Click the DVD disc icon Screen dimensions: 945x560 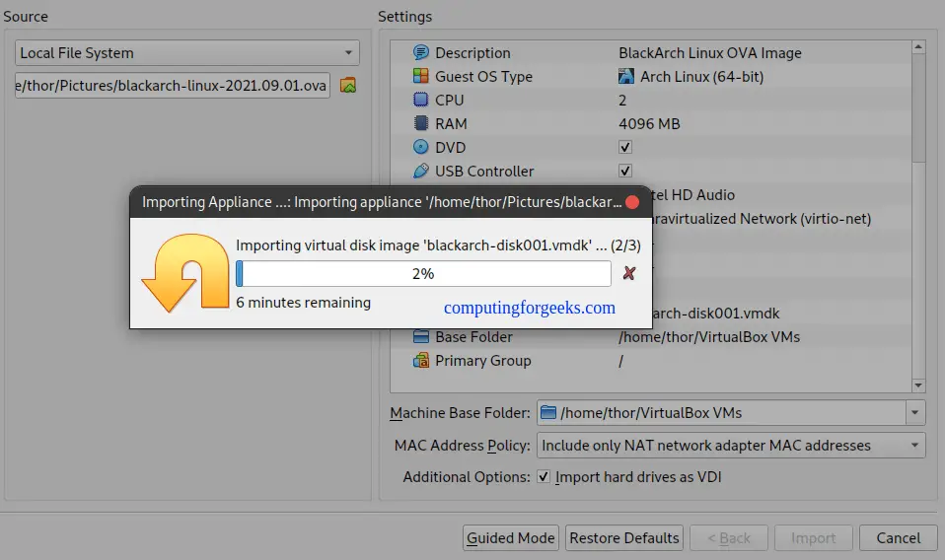click(x=420, y=147)
